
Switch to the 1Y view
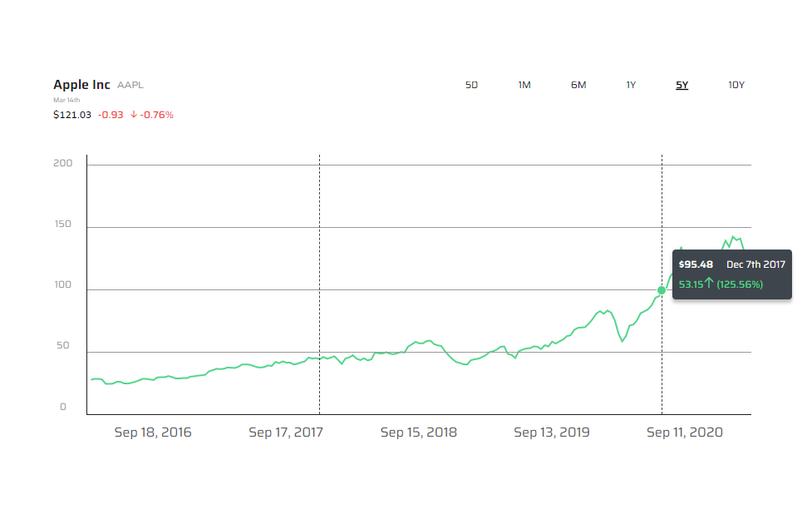pyautogui.click(x=631, y=85)
